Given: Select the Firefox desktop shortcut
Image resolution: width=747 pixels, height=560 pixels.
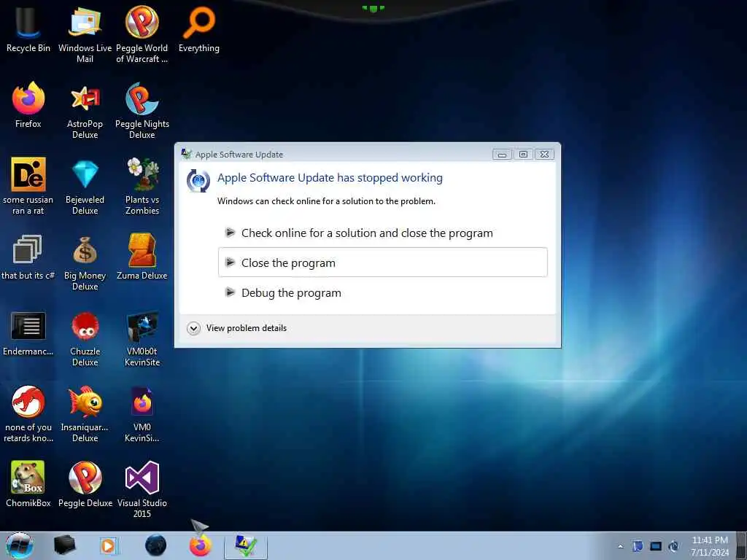Looking at the screenshot, I should pos(28,105).
